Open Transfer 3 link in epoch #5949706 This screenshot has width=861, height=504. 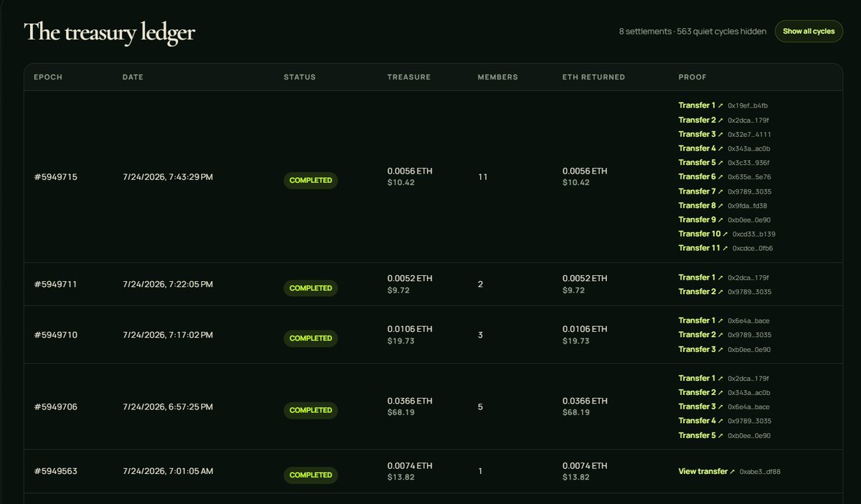point(701,406)
